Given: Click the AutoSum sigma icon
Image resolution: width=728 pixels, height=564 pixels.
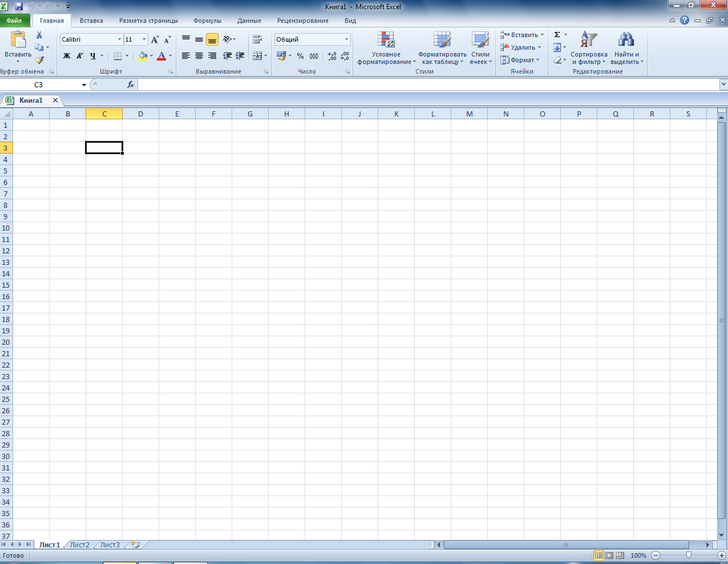Looking at the screenshot, I should [x=557, y=35].
